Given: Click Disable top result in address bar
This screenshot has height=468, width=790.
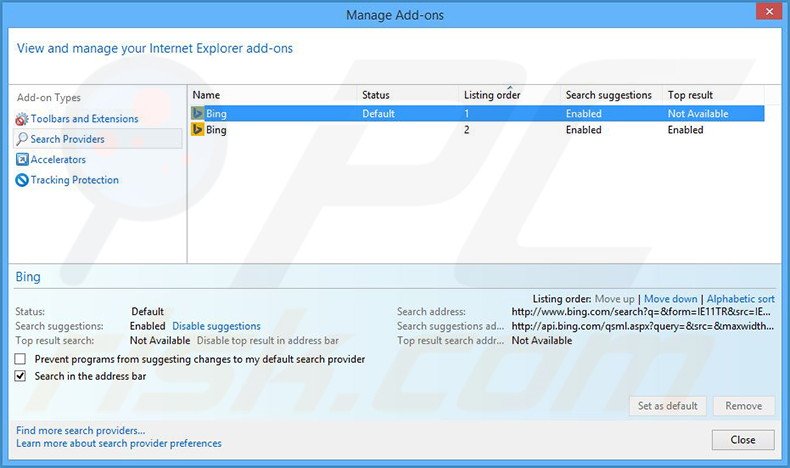Looking at the screenshot, I should tap(268, 341).
